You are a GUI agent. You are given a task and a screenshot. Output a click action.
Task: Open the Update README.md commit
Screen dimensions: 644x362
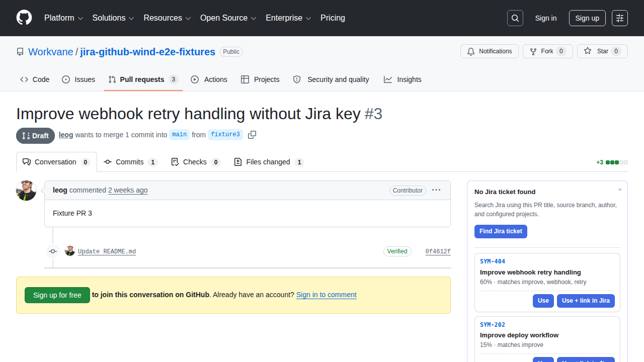[107, 251]
